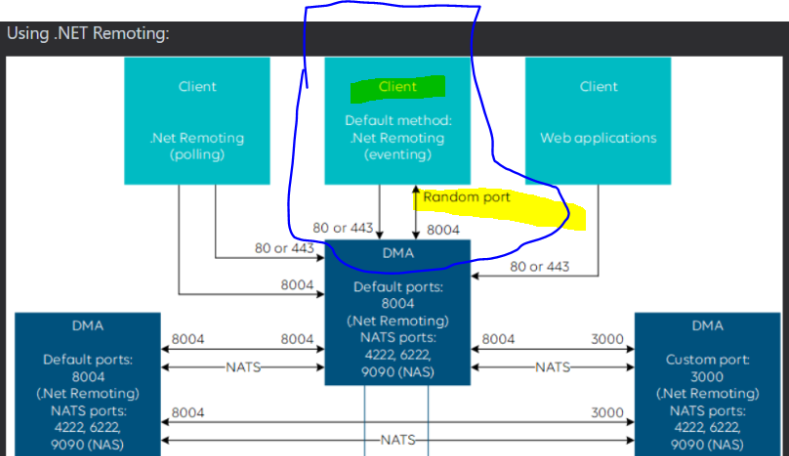Click the "8004" label beside Random port arrow
789x456 pixels.
coord(443,230)
